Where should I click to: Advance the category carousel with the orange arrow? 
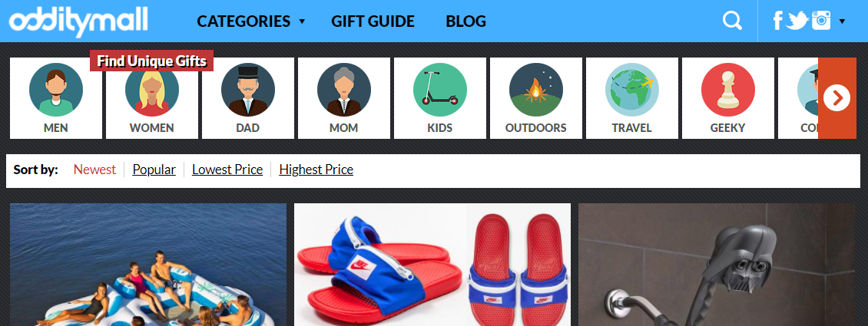(837, 98)
